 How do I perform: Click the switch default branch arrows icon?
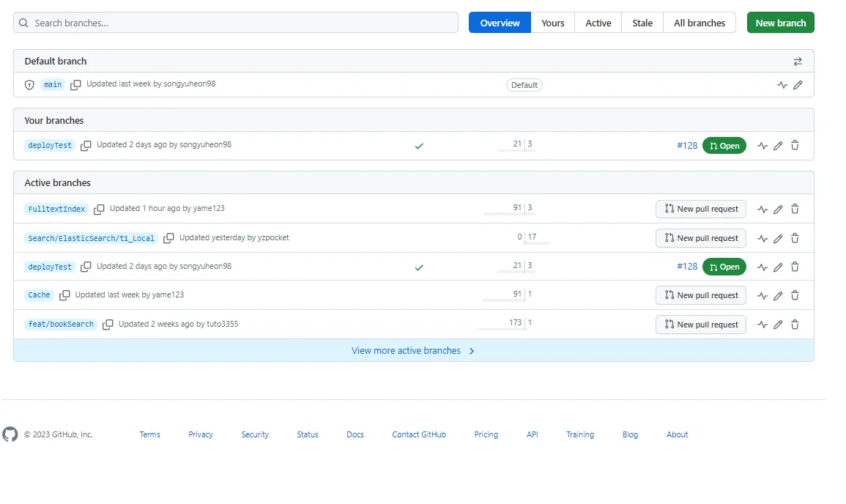(x=798, y=62)
